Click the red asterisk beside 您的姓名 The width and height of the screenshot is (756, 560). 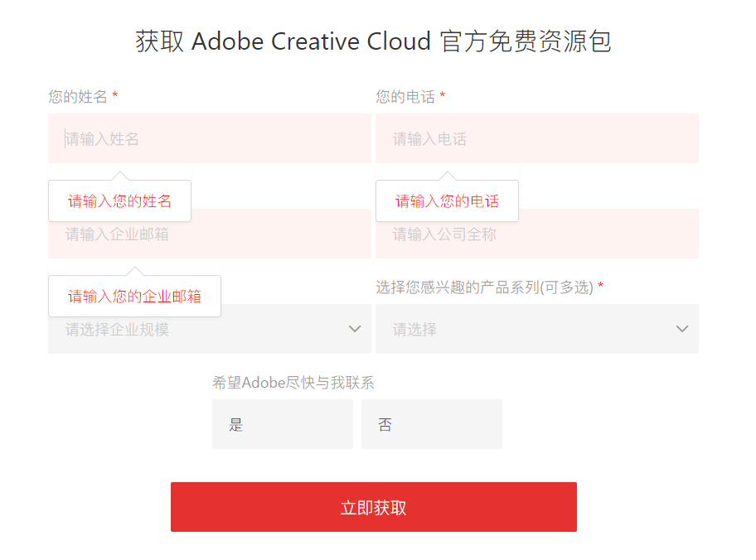pyautogui.click(x=115, y=97)
